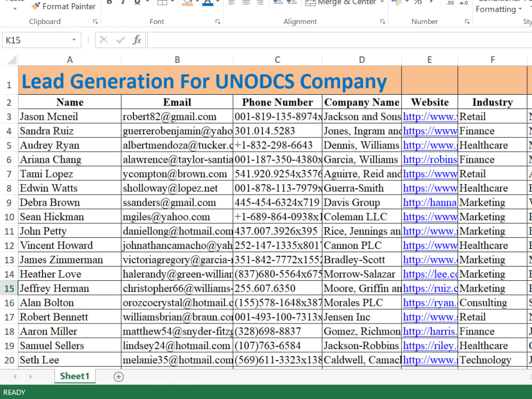532x399 pixels.
Task: Select column F header
Action: (493, 60)
